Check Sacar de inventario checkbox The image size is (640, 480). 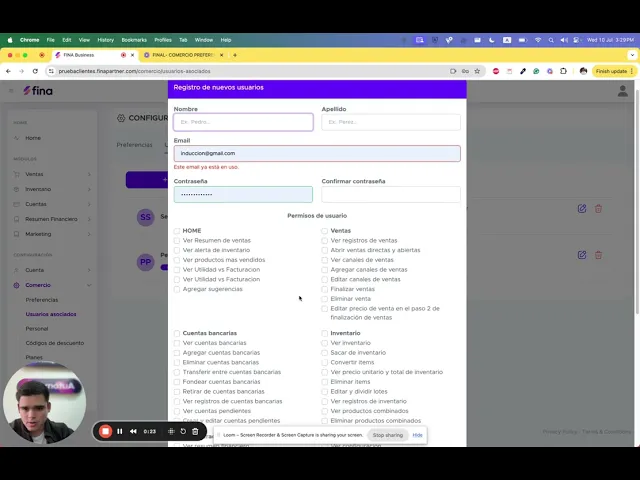coord(324,353)
